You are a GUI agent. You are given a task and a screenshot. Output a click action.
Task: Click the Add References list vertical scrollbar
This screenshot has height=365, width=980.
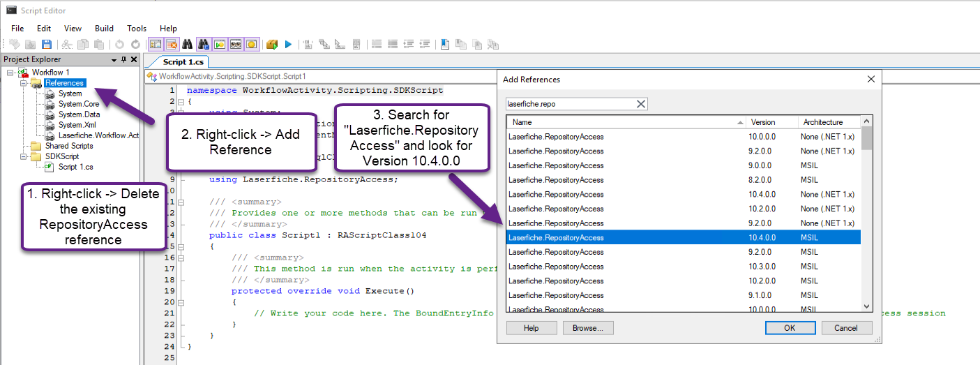[866, 214]
